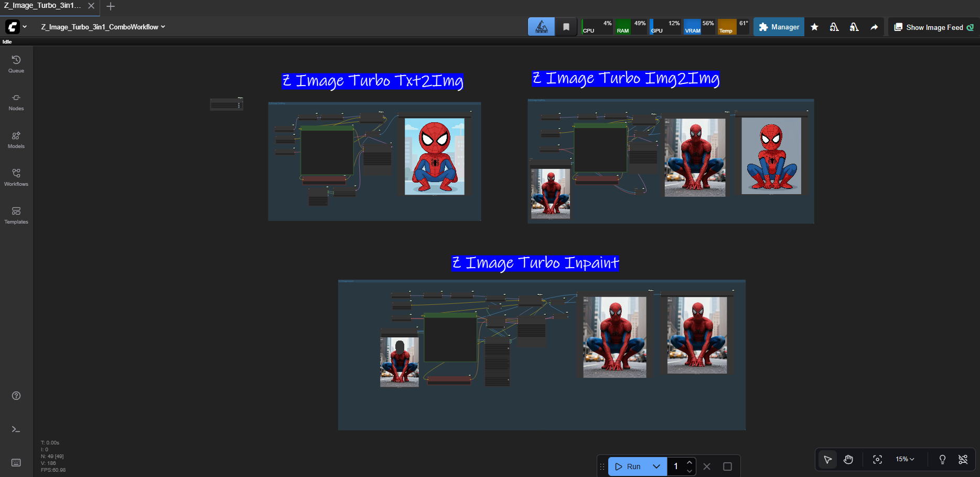Open the help center icon
Viewport: 980px width, 477px height.
tap(16, 396)
